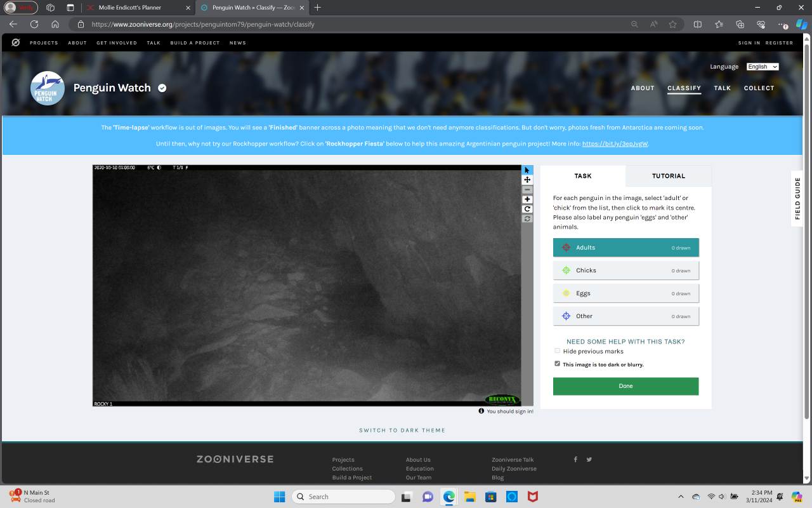Select the Chicks marking option

[x=625, y=271]
